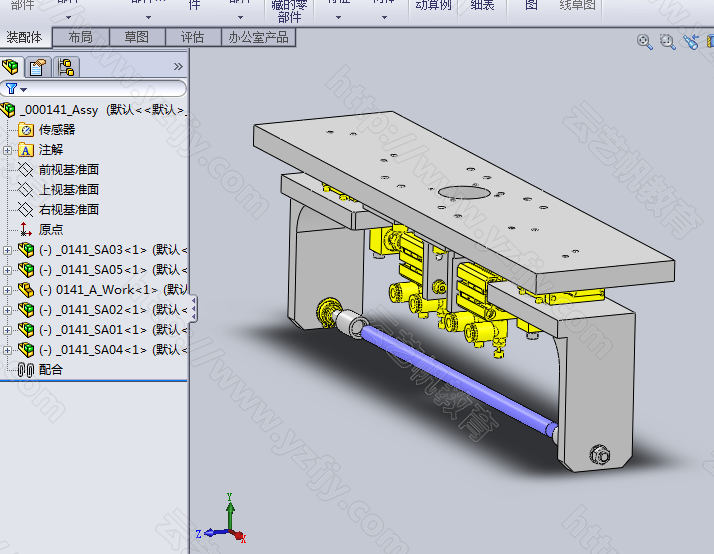Expand the 注解 annotations node
Image resolution: width=714 pixels, height=554 pixels.
click(7, 150)
